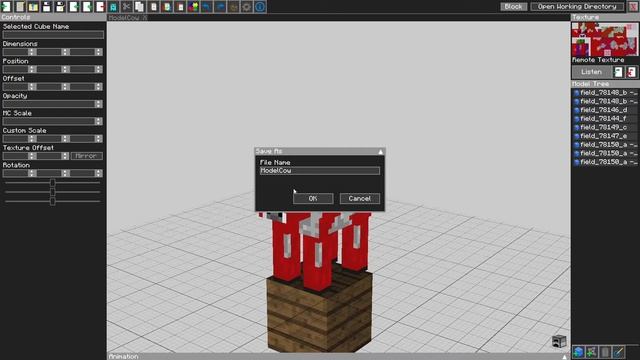
Task: Click the Open Working Directory button
Action: pyautogui.click(x=577, y=7)
